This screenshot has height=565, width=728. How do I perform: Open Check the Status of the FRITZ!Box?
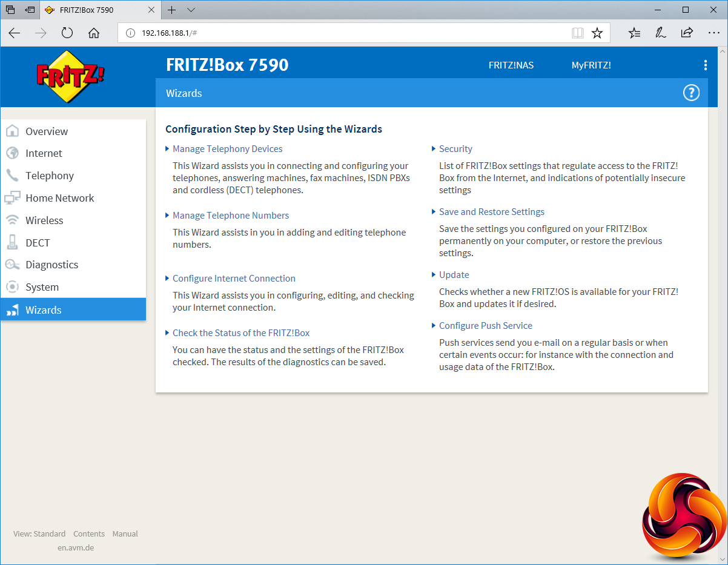coord(241,332)
